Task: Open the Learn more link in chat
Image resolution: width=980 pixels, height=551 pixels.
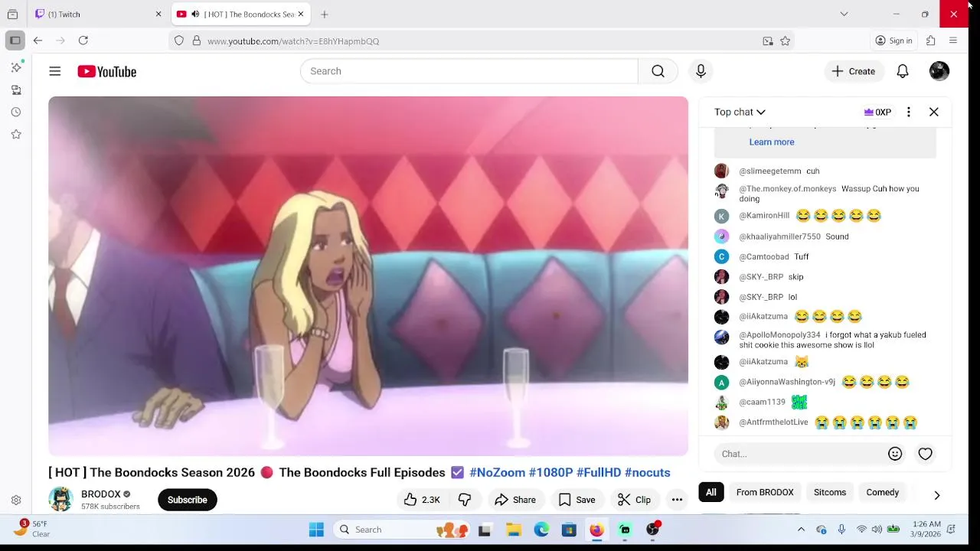Action: pos(772,142)
